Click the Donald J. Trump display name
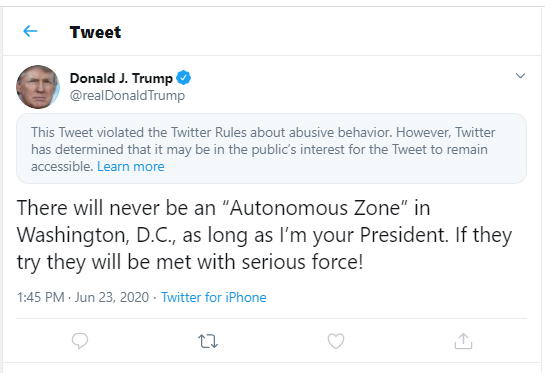 [121, 78]
